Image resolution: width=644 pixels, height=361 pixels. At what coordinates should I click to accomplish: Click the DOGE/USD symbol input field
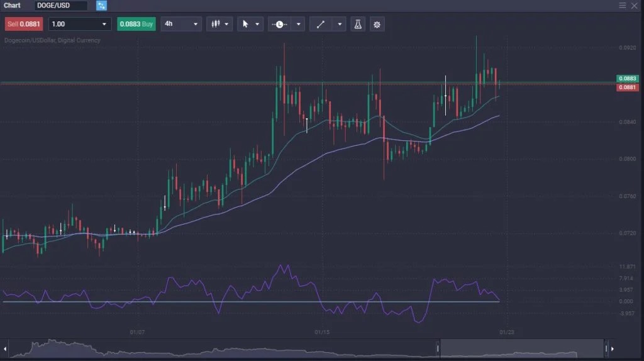(61, 6)
